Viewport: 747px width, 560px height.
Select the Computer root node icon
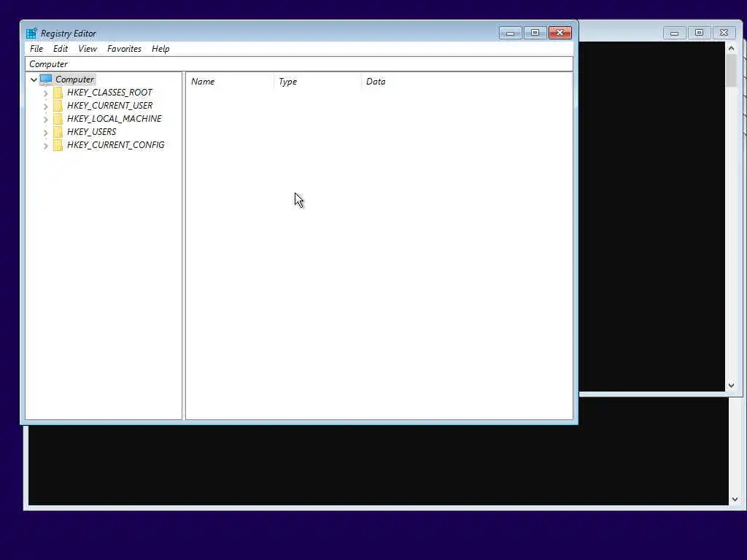click(46, 79)
